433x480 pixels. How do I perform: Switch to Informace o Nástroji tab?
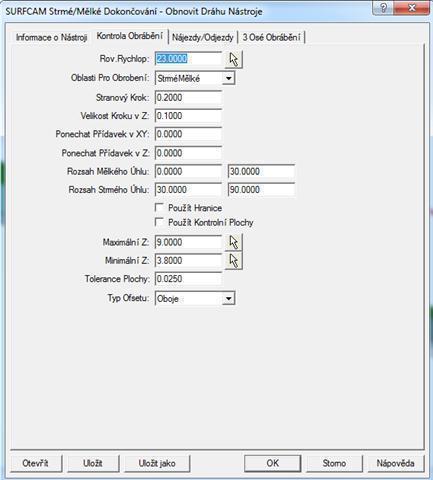pyautogui.click(x=51, y=37)
